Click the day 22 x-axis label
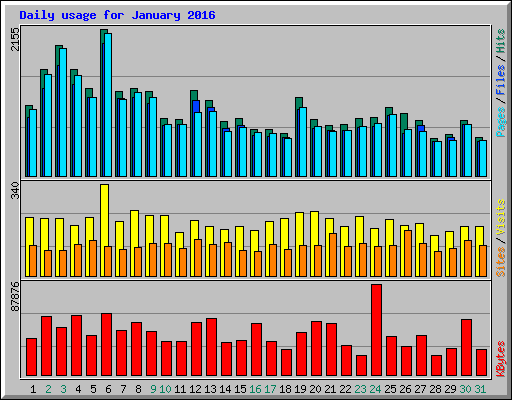Viewport: 512px width, 400px height. pos(345,389)
